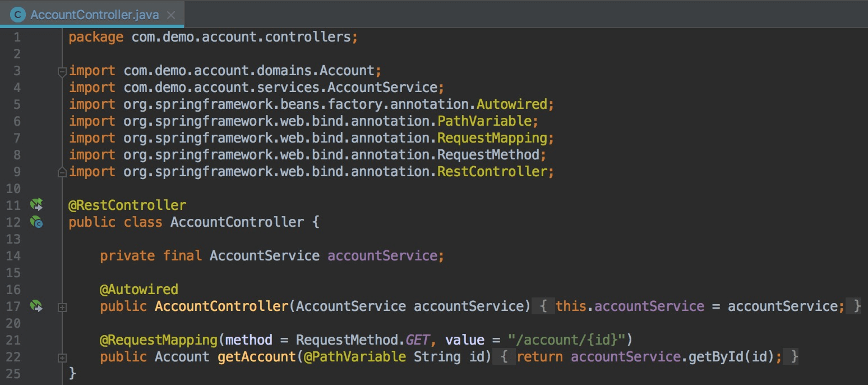Click the highlighted closing brace ending line 17
868x385 pixels.
click(x=856, y=306)
